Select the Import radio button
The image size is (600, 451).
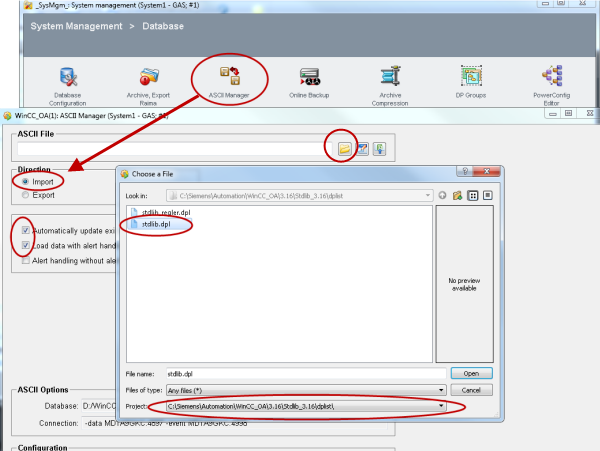tap(26, 182)
